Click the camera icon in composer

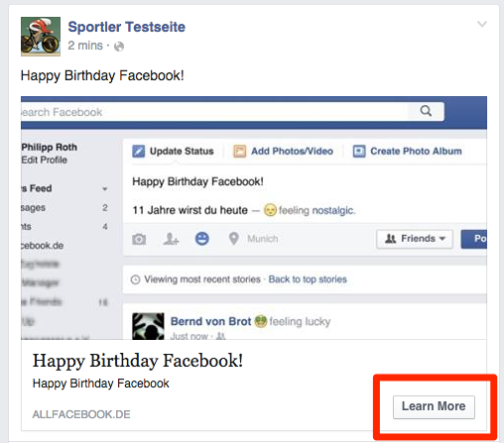click(139, 239)
